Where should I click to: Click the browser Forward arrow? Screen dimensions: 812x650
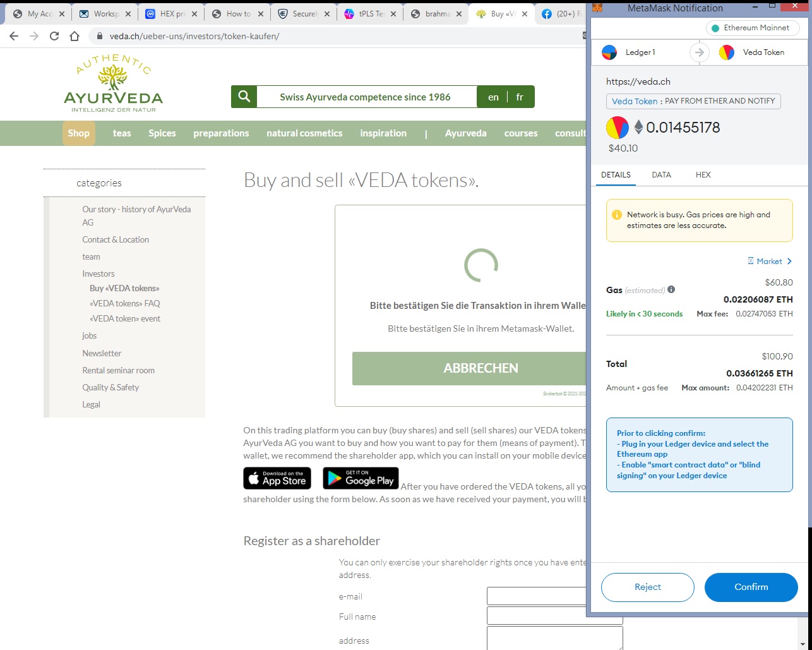(x=34, y=36)
